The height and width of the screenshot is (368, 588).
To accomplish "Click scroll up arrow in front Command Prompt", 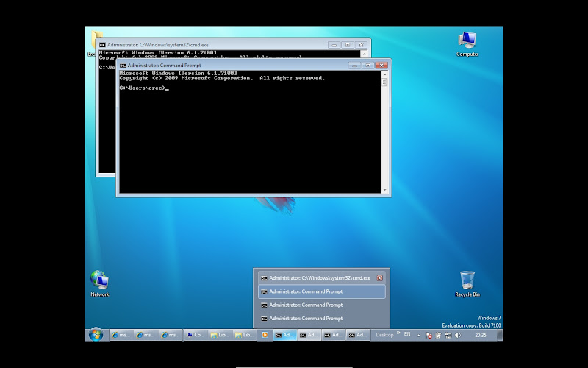I will pos(384,74).
